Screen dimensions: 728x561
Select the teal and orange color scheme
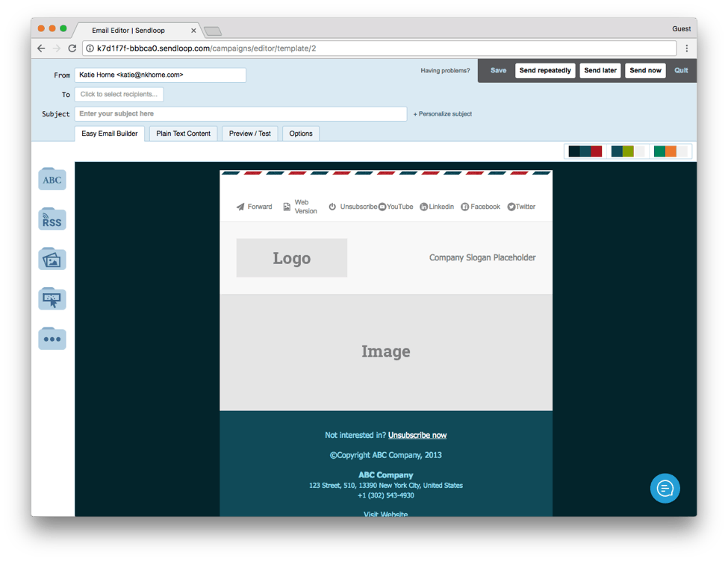(671, 151)
